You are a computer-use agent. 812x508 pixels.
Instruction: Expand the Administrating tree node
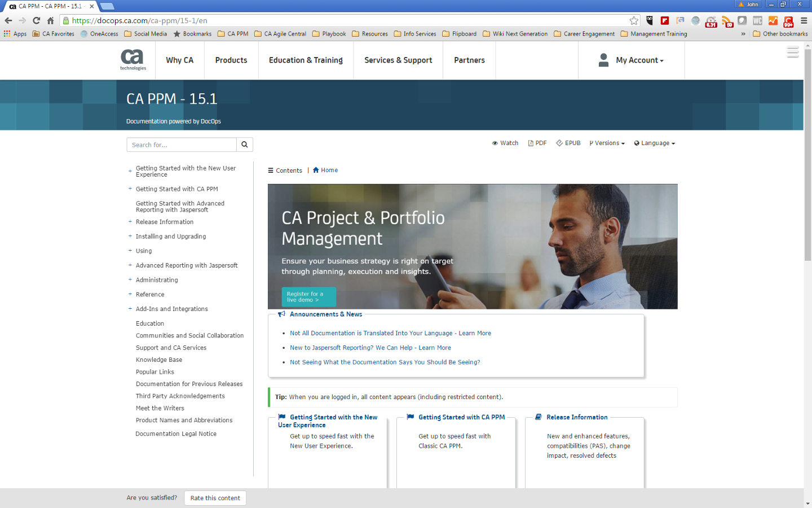(130, 280)
